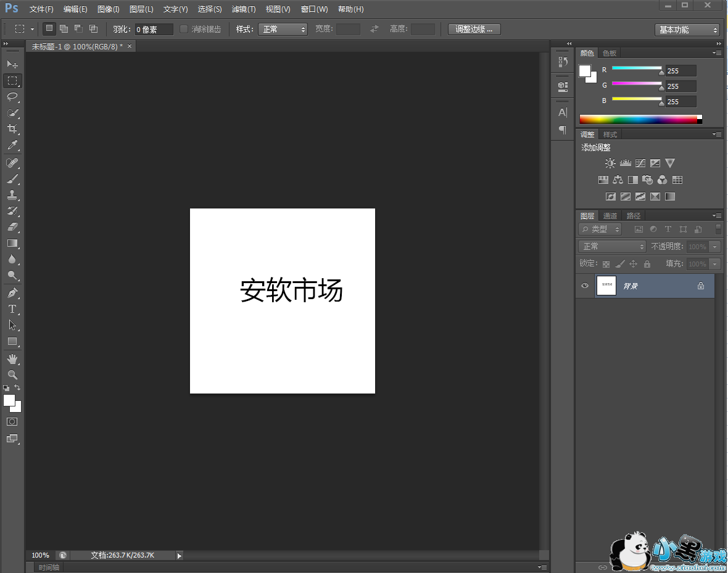728x573 pixels.
Task: Select the Zoom tool
Action: pyautogui.click(x=12, y=374)
